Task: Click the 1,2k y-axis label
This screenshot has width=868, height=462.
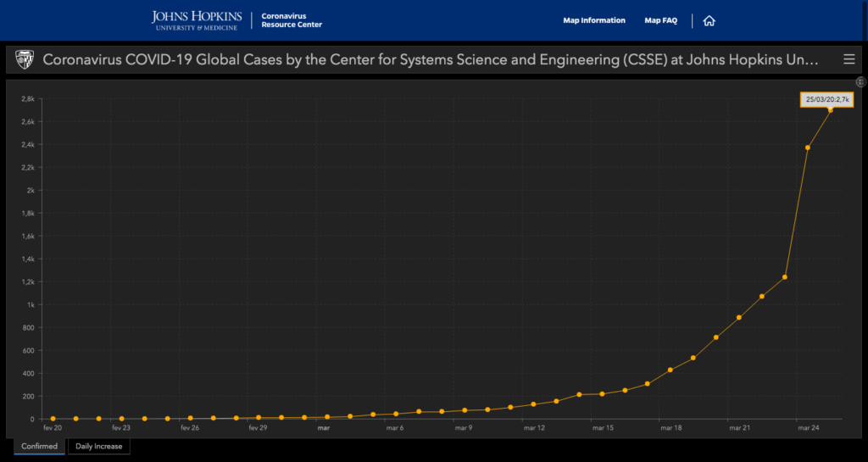Action: (x=28, y=282)
